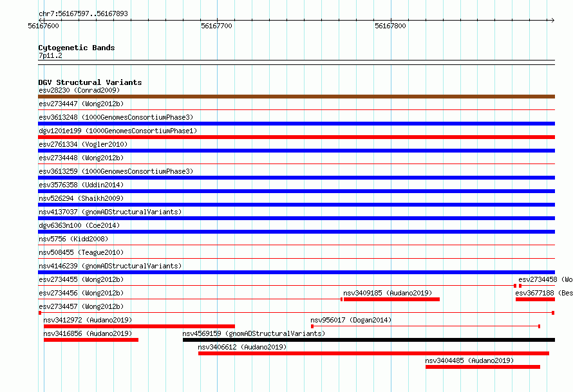
Task: Select the red nsv3409185 variant bar
Action: pos(391,299)
